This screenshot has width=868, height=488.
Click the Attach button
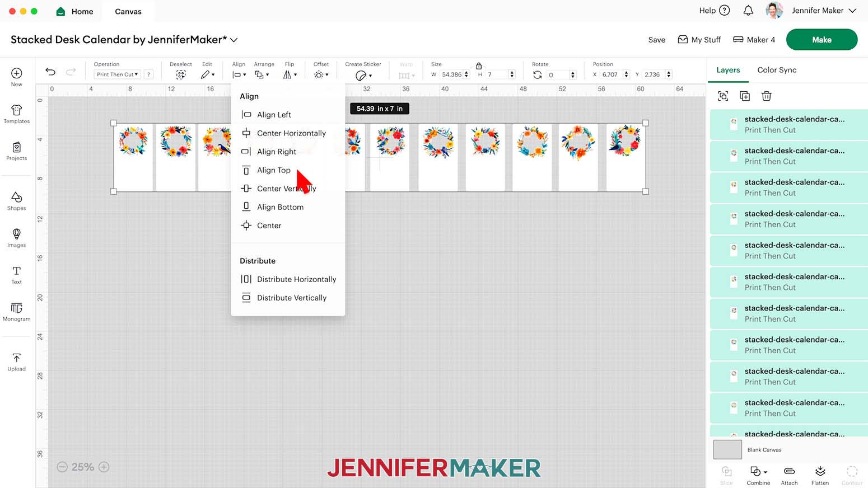click(789, 475)
